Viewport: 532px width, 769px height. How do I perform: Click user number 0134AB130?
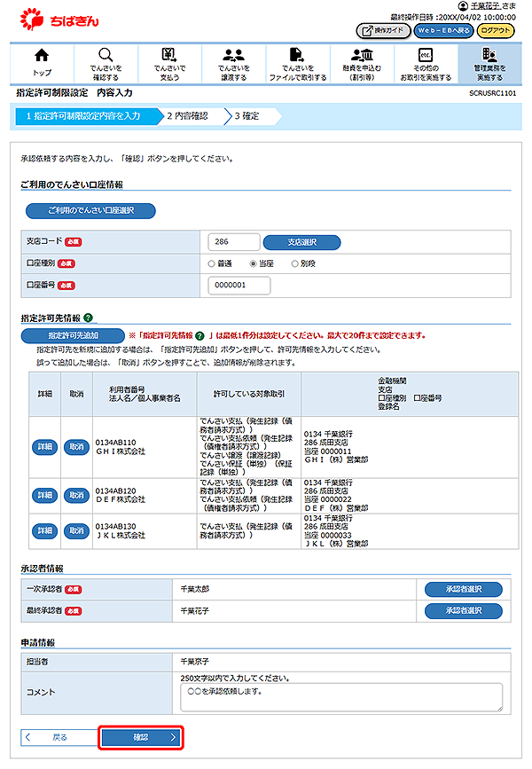(116, 526)
